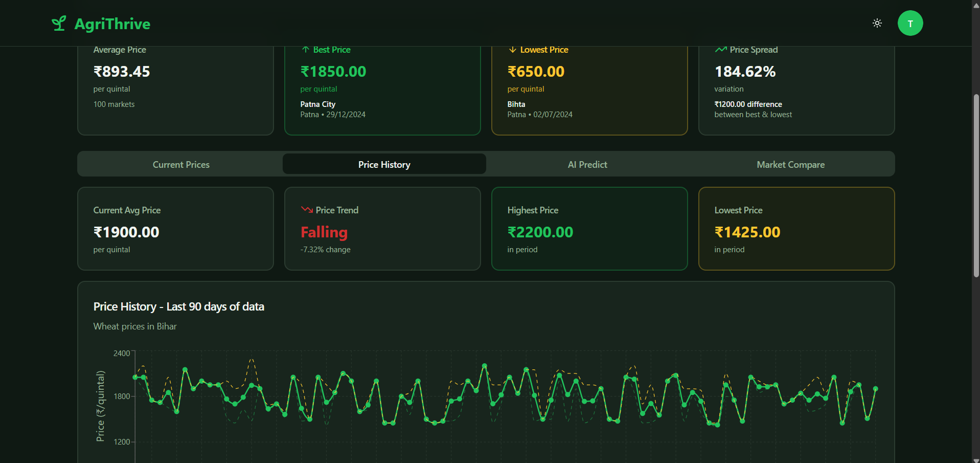This screenshot has width=980, height=463.
Task: Click the ₹1900.00 current avg price
Action: (x=126, y=232)
